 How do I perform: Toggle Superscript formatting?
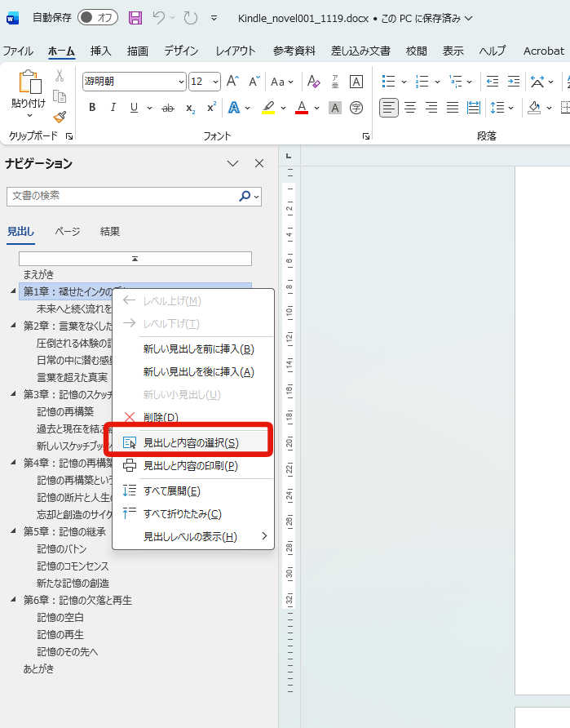211,108
